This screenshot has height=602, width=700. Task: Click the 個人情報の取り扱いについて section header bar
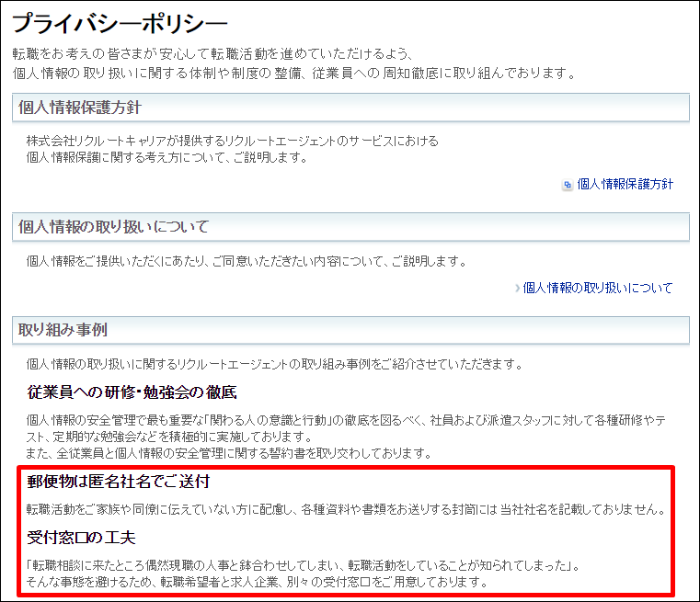tap(350, 226)
